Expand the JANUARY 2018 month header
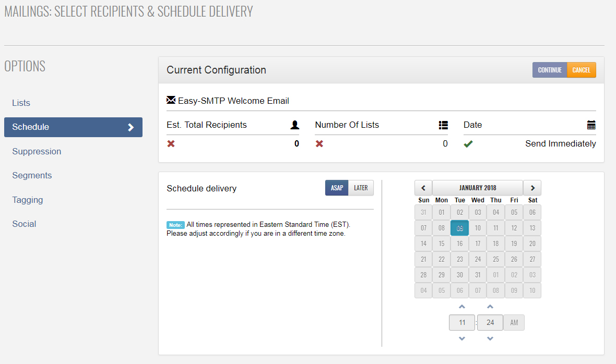Image resolution: width=616 pixels, height=364 pixels. [478, 188]
